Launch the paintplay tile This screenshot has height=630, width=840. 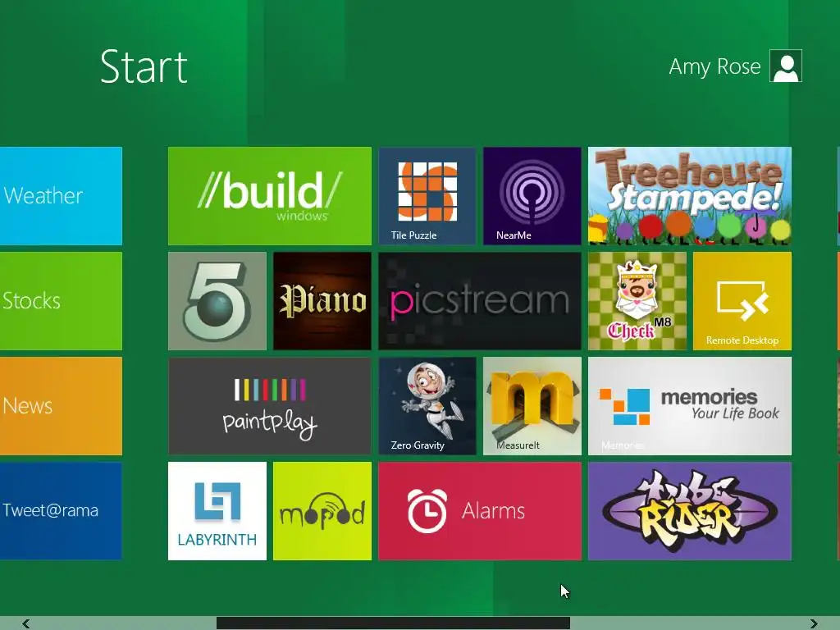pos(269,406)
